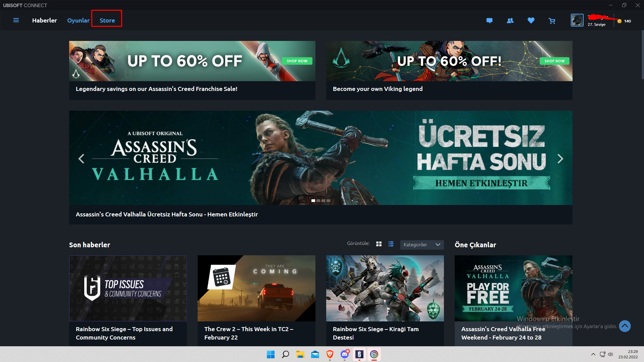Expand the Kategoriler dropdown
This screenshot has width=644, height=362.
[422, 245]
